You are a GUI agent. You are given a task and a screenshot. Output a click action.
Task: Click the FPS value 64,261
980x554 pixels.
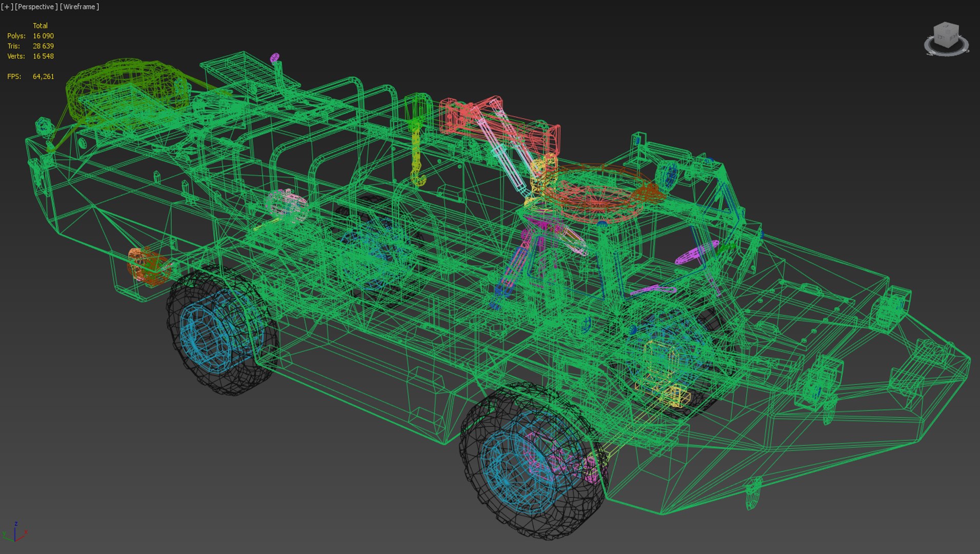[43, 76]
